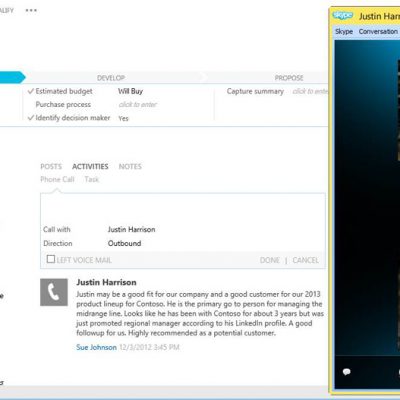
Task: Select the Phone Call activity type
Action: [57, 179]
